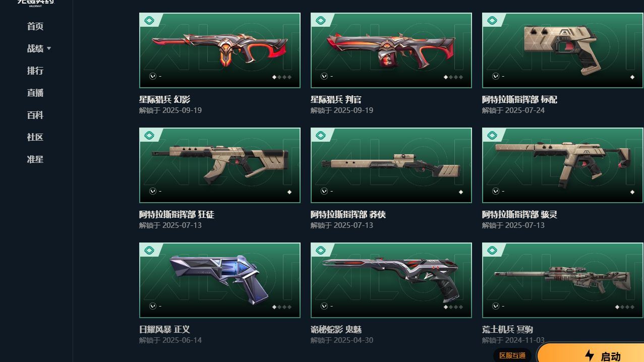Screen dimensions: 644x362
Task: Click the tier badge on 星际猎兵 判官 card
Action: 321,21
